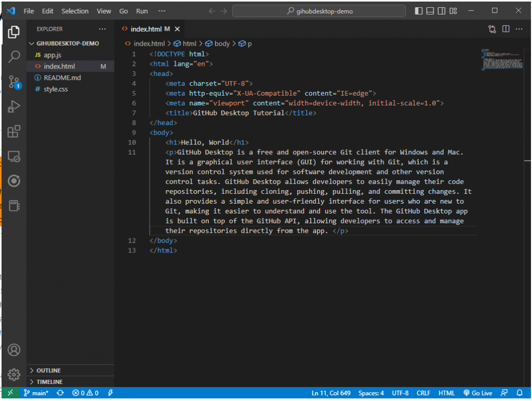Split the editor to the right
The image size is (532, 401).
[506, 29]
